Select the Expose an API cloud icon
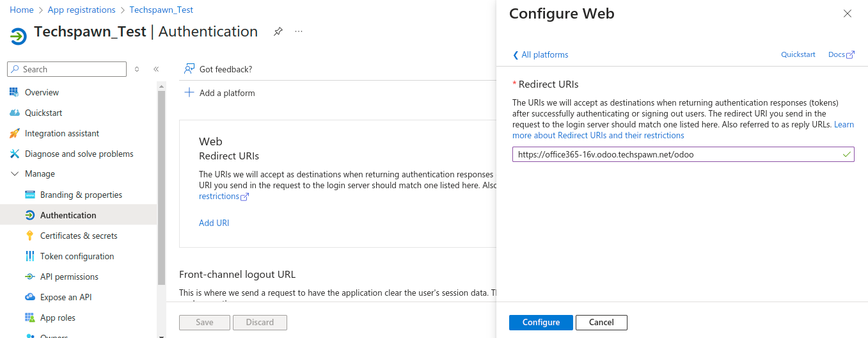Viewport: 868px width, 338px height. click(29, 297)
